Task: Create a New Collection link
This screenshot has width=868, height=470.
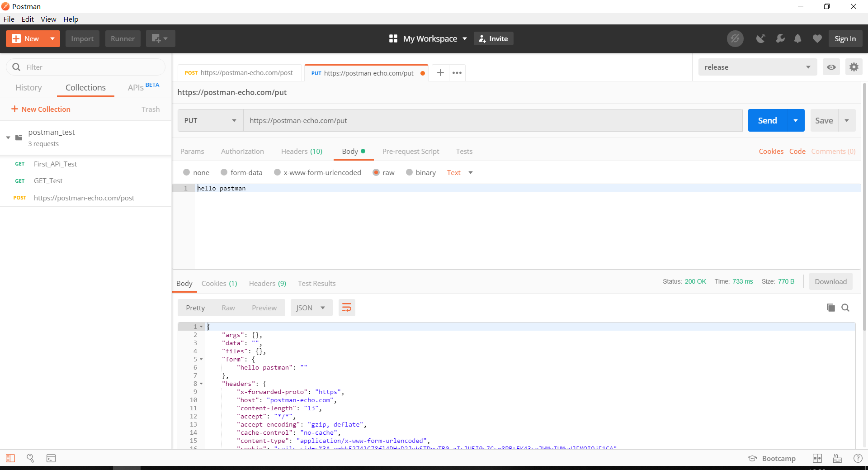Action: pyautogui.click(x=41, y=109)
